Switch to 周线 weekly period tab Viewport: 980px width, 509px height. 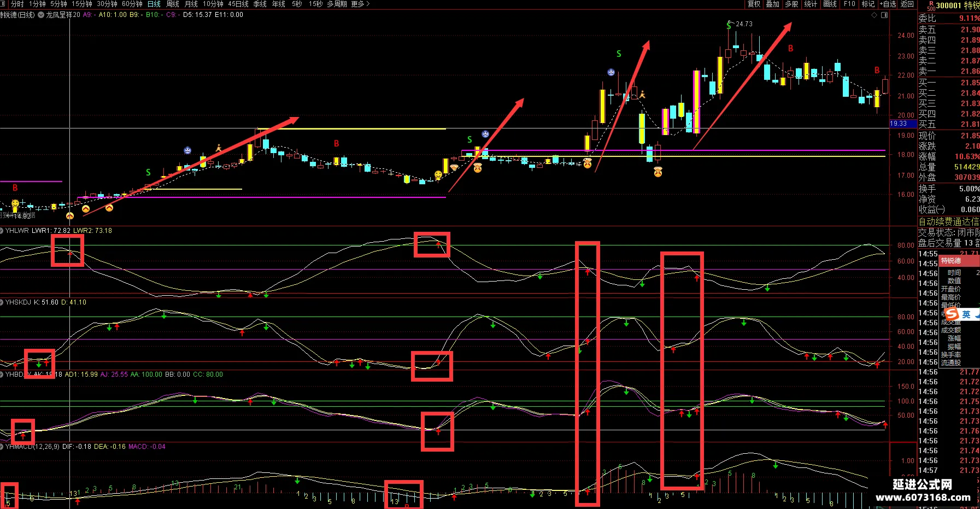173,4
